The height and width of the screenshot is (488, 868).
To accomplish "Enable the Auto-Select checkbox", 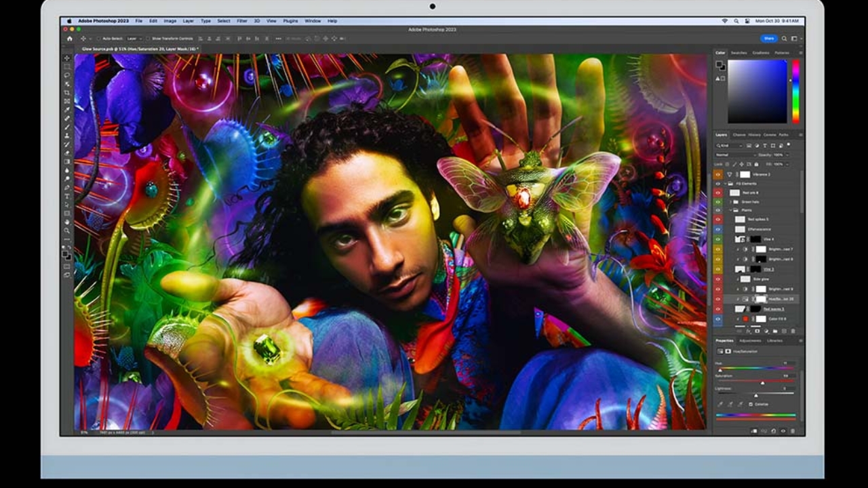I will tap(98, 39).
